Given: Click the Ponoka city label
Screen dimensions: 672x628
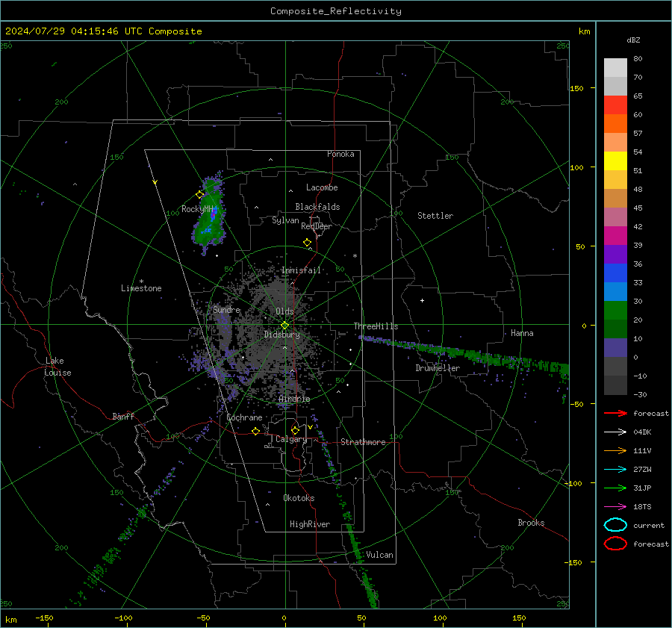Looking at the screenshot, I should (x=340, y=154).
